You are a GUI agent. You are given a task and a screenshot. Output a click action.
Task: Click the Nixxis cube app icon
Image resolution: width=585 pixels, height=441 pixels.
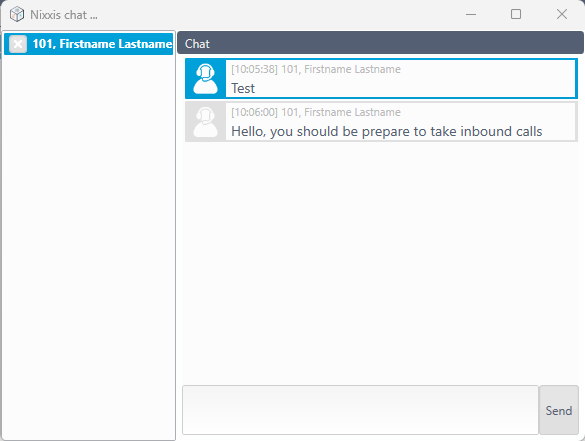(17, 15)
